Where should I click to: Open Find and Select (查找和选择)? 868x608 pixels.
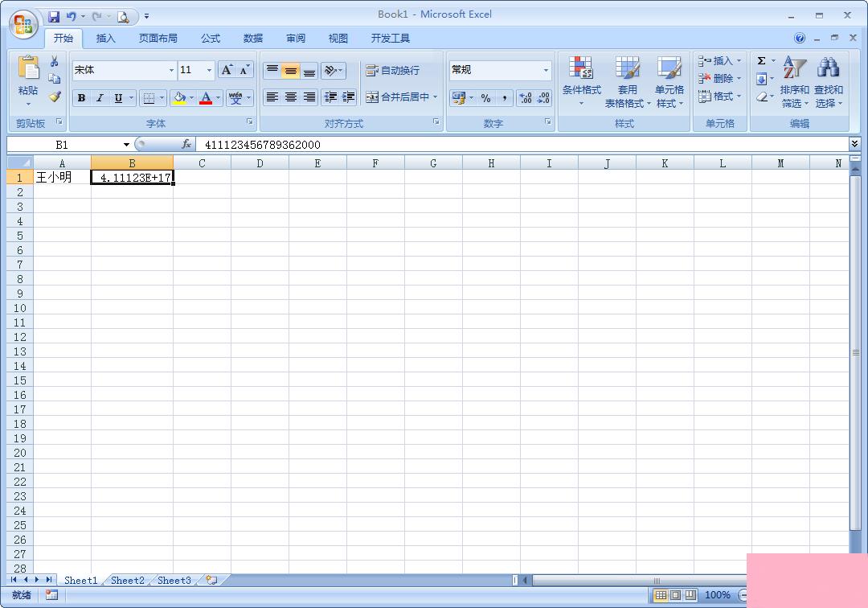point(829,81)
